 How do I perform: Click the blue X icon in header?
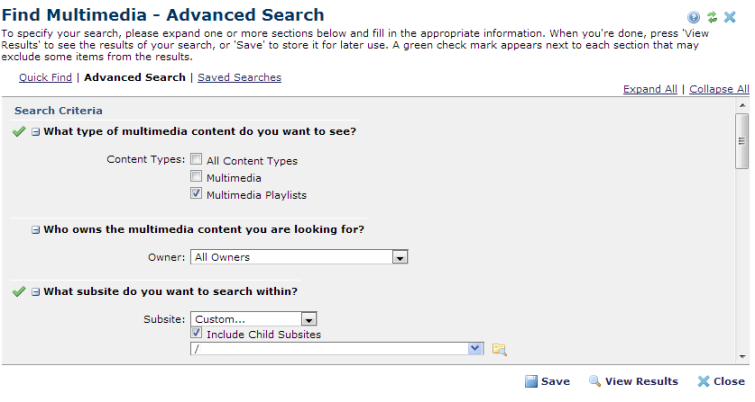(x=730, y=17)
